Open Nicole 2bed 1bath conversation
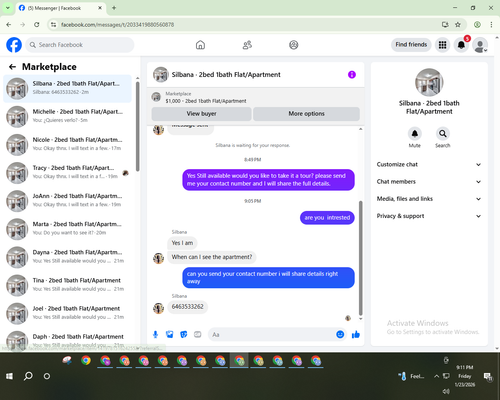Screen dimensions: 500x400 [x=67, y=145]
